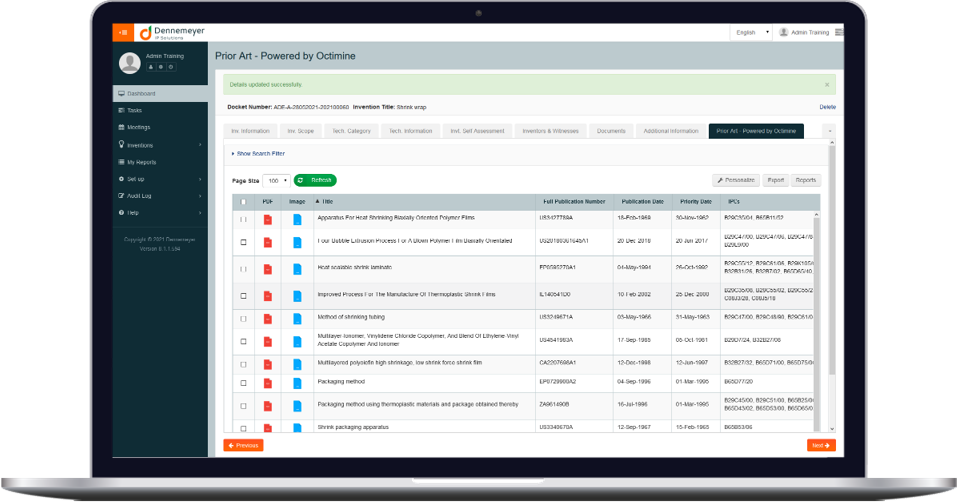The height and width of the screenshot is (502, 957).
Task: Expand Show Search Filter
Action: pyautogui.click(x=259, y=154)
